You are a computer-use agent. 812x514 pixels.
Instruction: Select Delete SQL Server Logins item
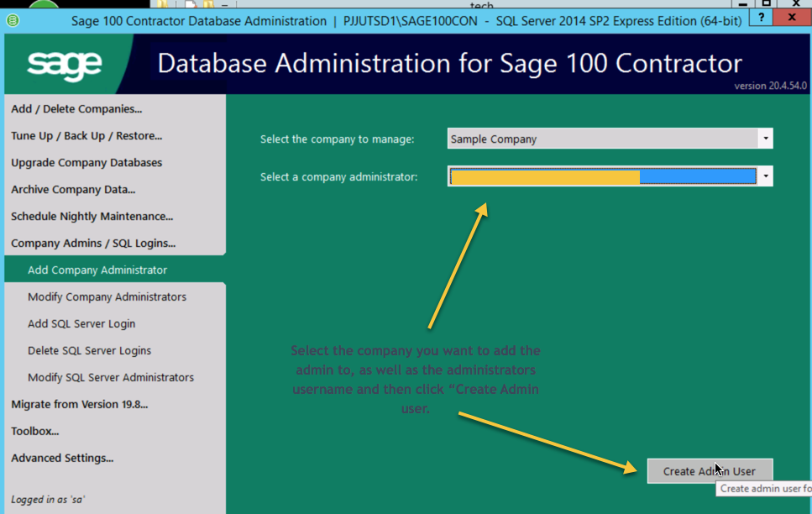[x=90, y=351]
